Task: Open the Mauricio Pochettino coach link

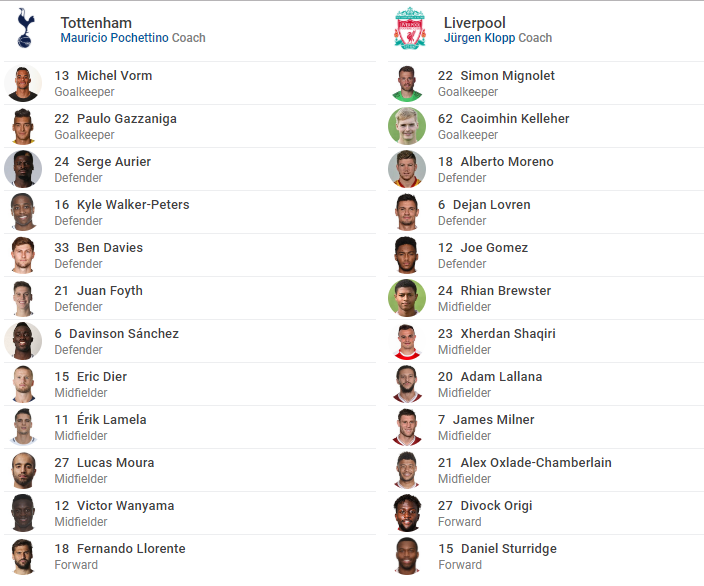Action: pos(114,38)
